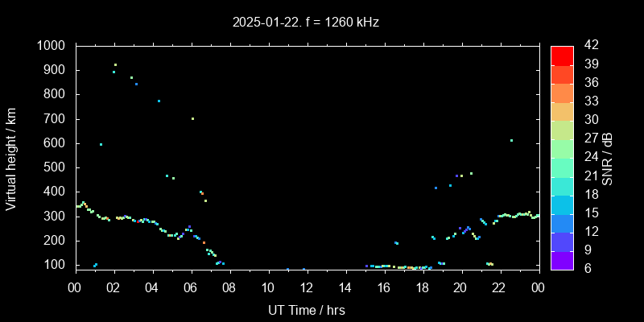Screen dimensions: 644x322
Task: Click the data point at 700 km near 06 hrs
Action: [192, 118]
